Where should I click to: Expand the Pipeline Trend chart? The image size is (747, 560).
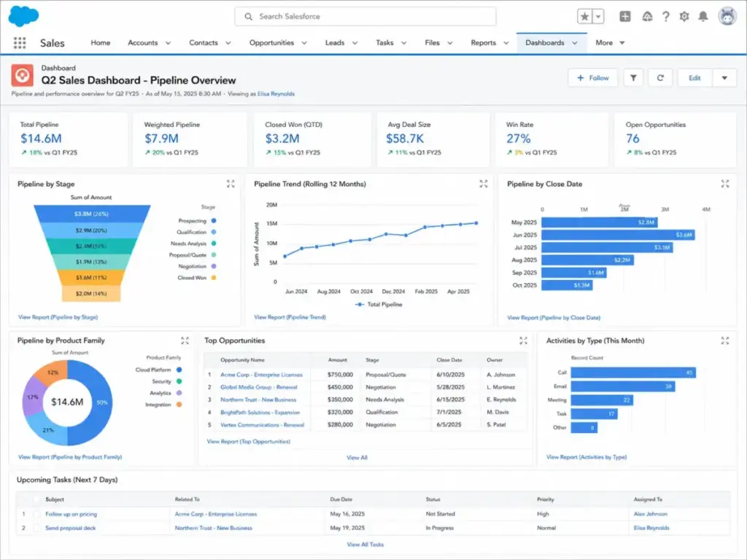pyautogui.click(x=484, y=184)
